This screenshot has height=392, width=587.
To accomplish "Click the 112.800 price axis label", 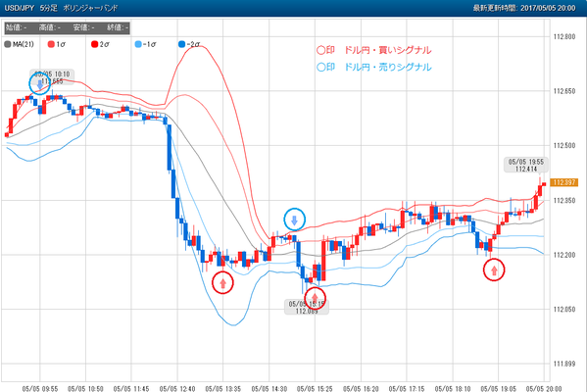I will point(564,36).
